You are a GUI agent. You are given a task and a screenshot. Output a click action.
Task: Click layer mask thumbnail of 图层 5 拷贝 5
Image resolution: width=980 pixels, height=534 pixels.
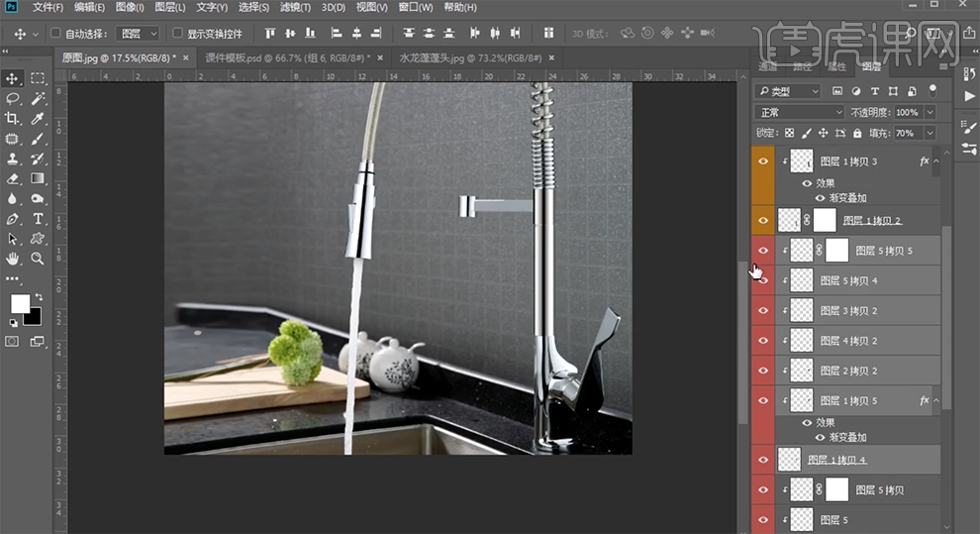[836, 250]
